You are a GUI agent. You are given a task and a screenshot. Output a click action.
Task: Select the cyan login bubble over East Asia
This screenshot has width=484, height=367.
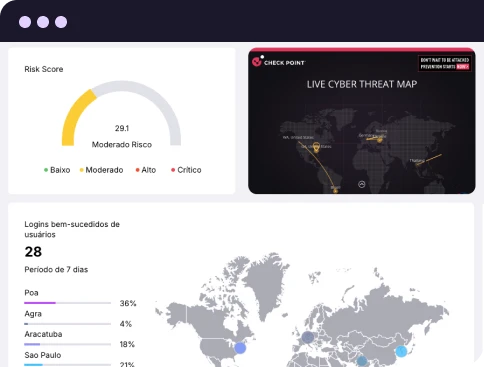tap(401, 351)
